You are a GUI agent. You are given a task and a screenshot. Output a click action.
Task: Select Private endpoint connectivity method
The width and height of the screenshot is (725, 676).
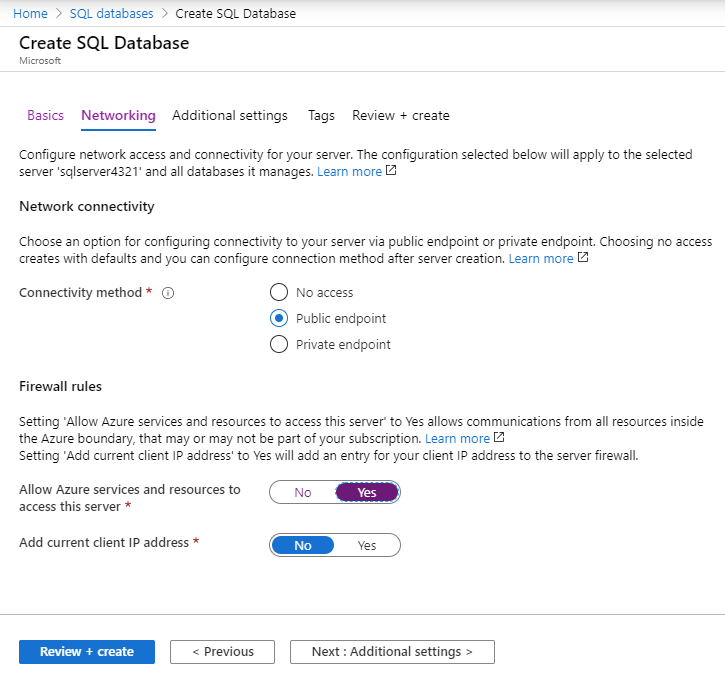click(279, 345)
